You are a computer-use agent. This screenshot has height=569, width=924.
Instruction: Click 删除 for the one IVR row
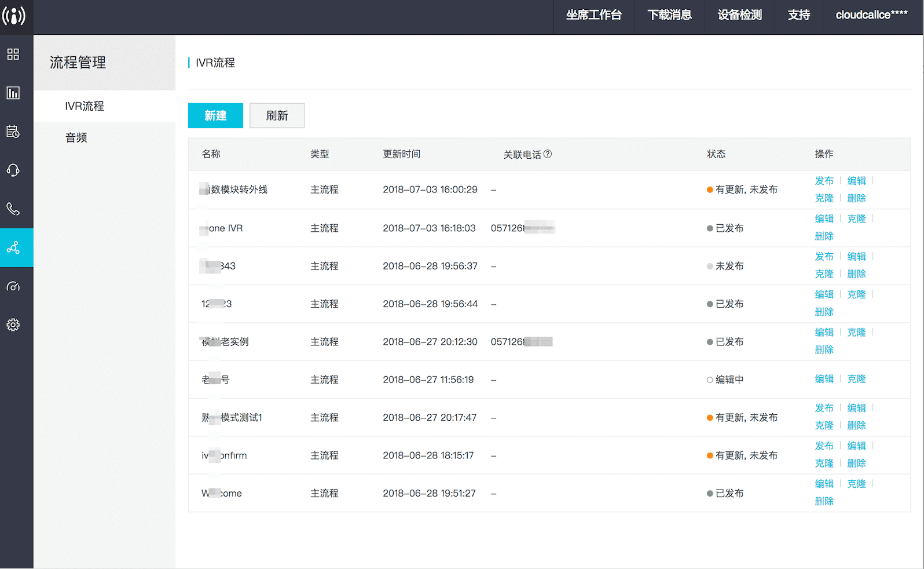point(824,236)
